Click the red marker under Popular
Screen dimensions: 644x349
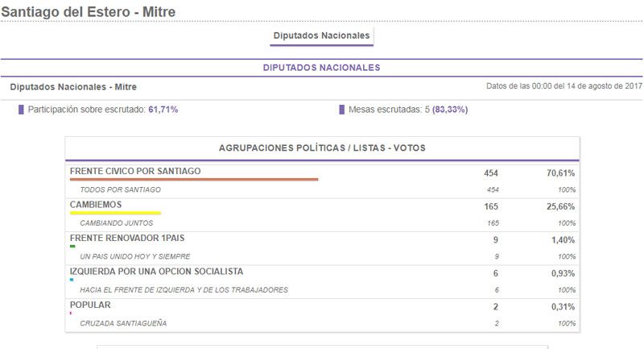tap(71, 313)
